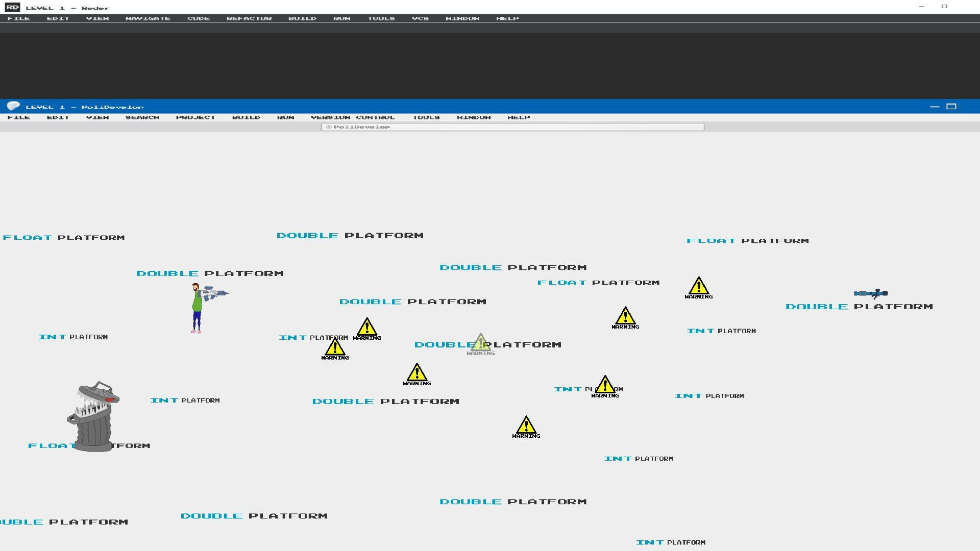Open the Navigate menu in Reder

148,18
